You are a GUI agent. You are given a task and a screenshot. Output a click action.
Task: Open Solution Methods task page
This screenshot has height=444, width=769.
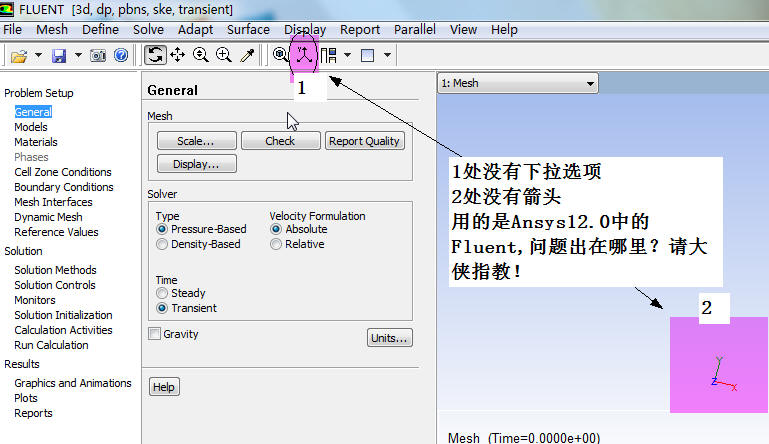(x=55, y=270)
